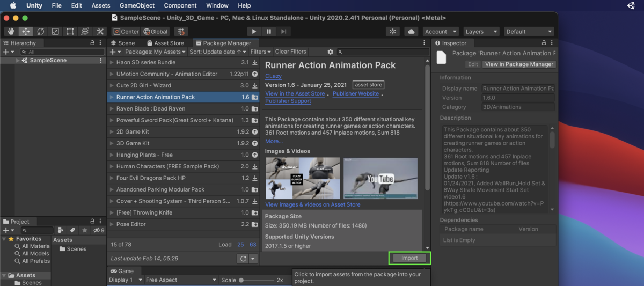Switch to the Scene tab
Screen dimensions: 644x286
(123, 43)
